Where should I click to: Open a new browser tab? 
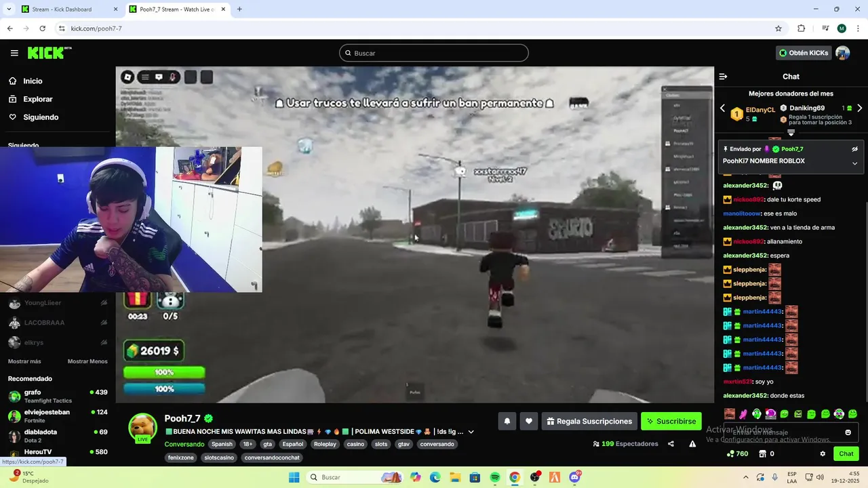point(239,9)
